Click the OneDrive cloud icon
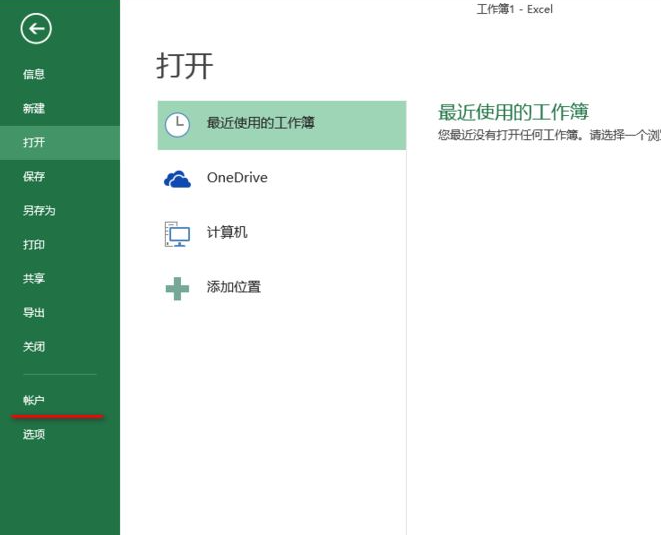Viewport: 661px width, 535px height. [177, 179]
